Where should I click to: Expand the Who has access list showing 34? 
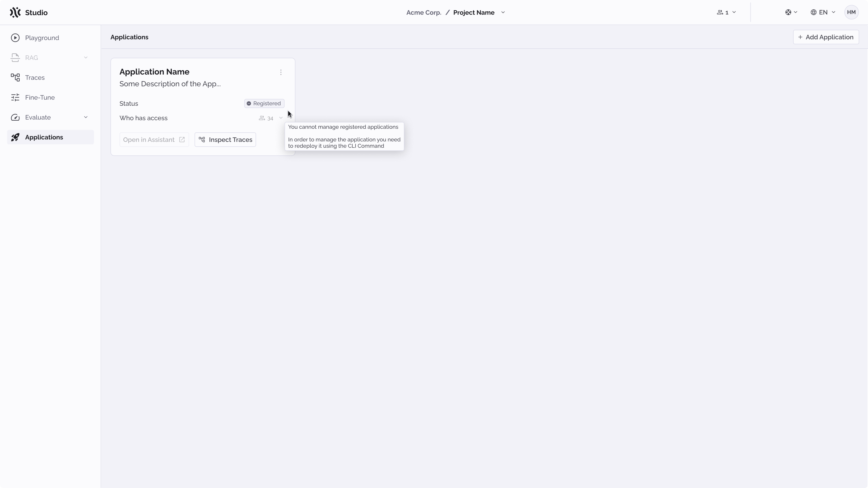281,118
